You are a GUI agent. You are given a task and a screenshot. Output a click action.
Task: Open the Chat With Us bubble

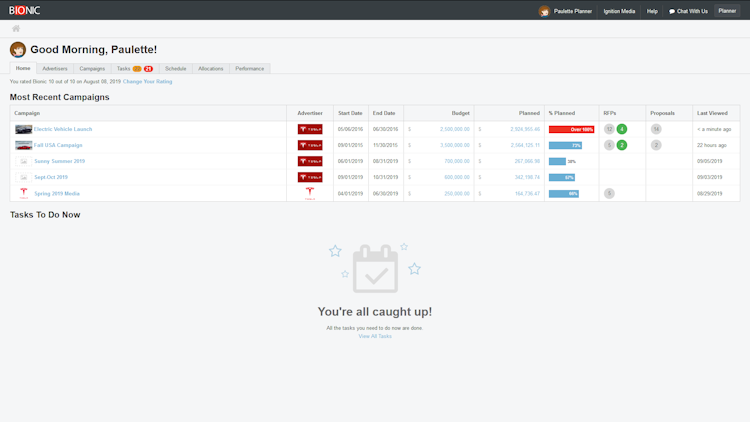[x=688, y=11]
